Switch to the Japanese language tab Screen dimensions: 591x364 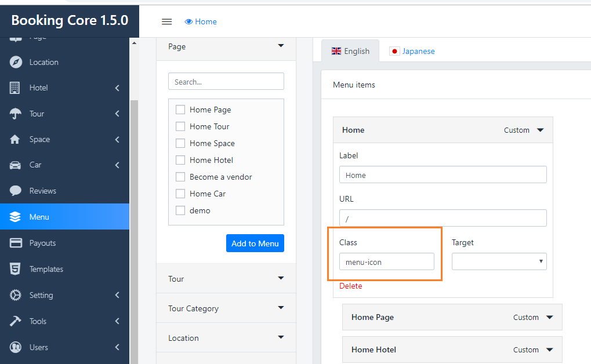pos(412,51)
